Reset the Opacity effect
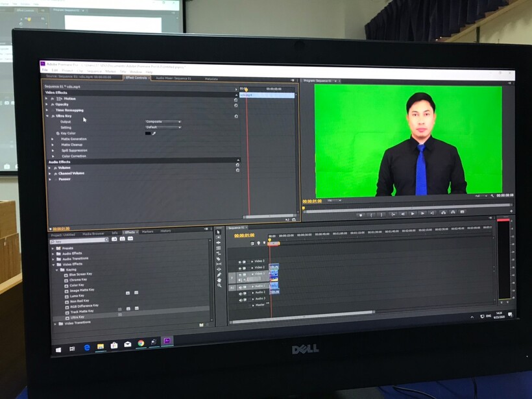532x399 pixels. pos(236,106)
